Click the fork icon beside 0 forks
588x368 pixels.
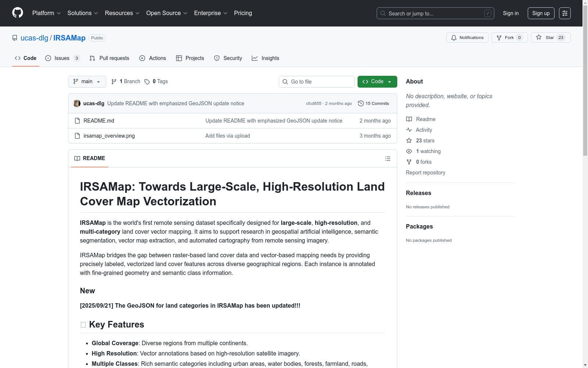409,162
